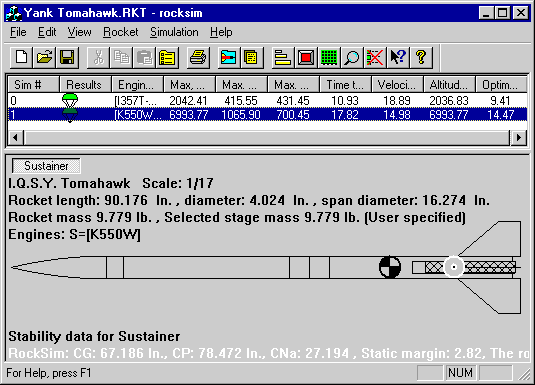Screen dimensions: 535x385
Task: Click the horizontal scrollbar track of the sim list
Action: (x=267, y=138)
